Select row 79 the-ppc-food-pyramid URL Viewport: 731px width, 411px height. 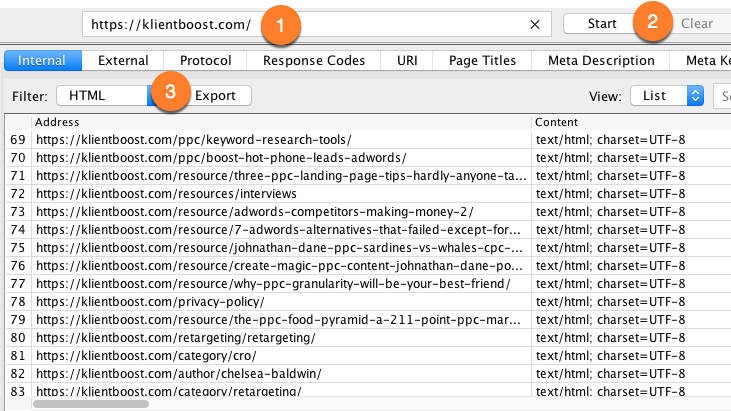pyautogui.click(x=282, y=320)
